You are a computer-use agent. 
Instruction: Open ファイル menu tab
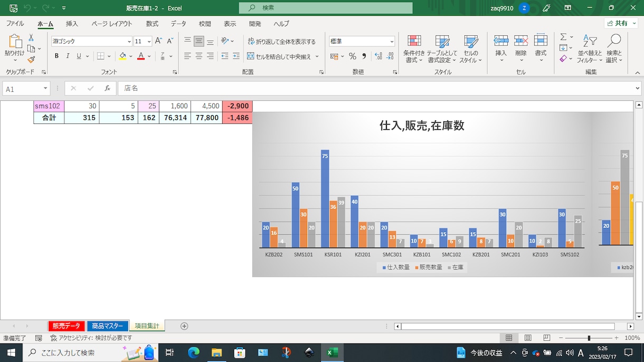click(x=15, y=24)
